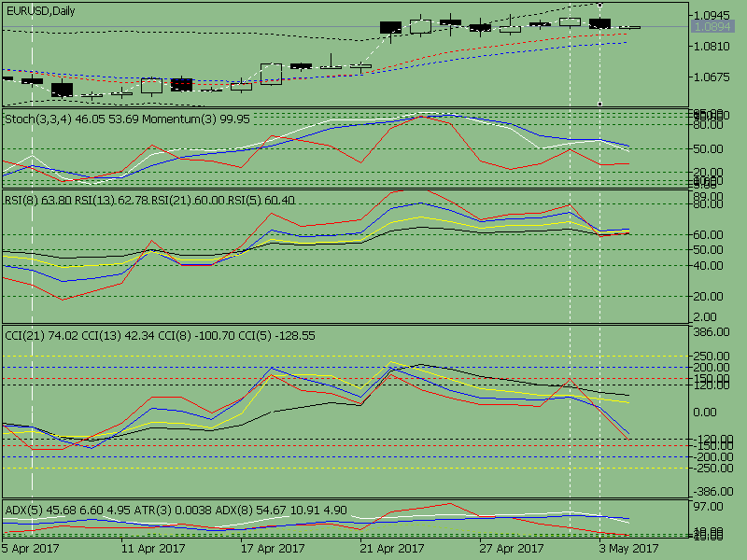Click the 2.00 value on RSI axis
The height and width of the screenshot is (560, 747).
(x=706, y=317)
